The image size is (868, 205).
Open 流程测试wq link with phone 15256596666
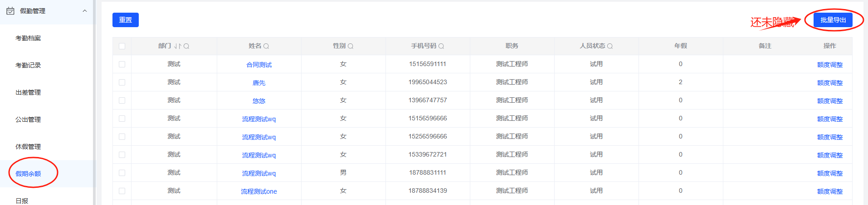pyautogui.click(x=259, y=137)
